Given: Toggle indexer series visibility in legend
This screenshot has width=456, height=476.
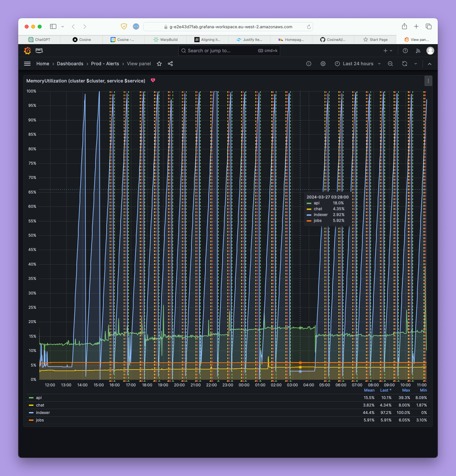Looking at the screenshot, I should pos(43,413).
